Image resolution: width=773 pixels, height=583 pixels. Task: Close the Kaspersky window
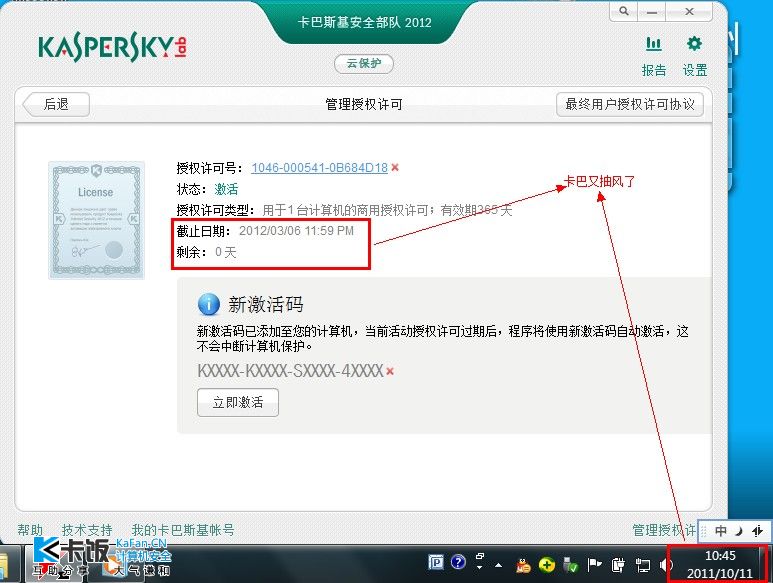[x=689, y=11]
